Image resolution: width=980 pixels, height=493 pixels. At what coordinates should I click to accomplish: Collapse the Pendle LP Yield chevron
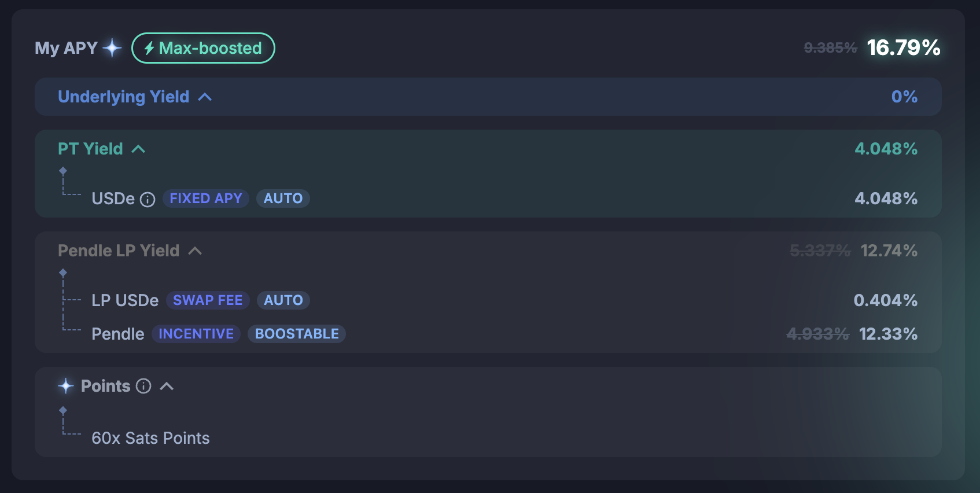point(195,251)
